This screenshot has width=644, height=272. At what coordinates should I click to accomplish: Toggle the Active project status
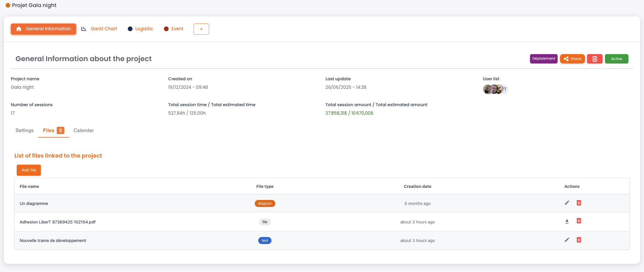coord(616,59)
